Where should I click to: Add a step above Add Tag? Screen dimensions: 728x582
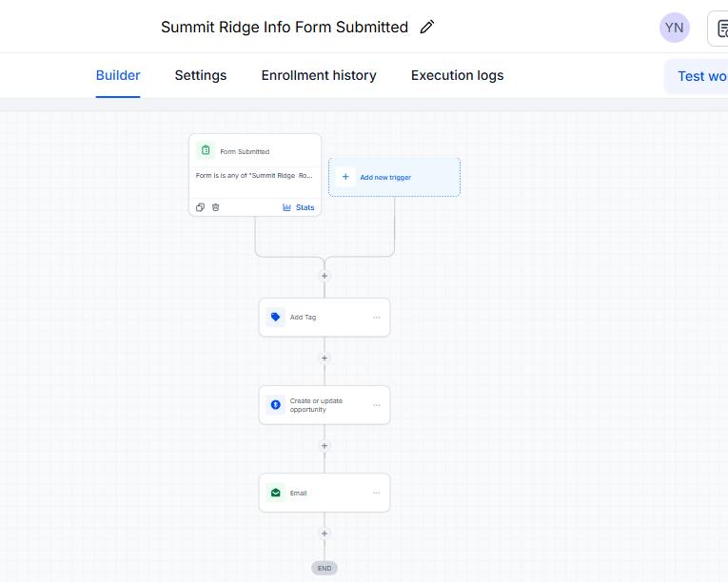coord(325,276)
